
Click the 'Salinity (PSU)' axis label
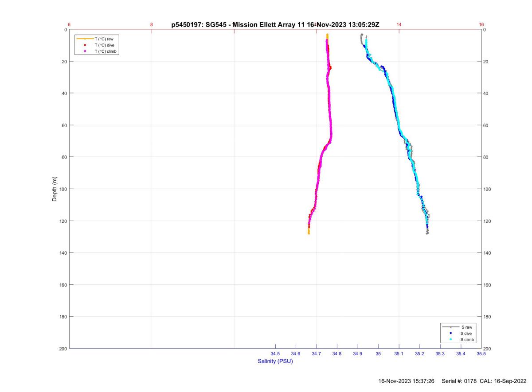pos(275,361)
